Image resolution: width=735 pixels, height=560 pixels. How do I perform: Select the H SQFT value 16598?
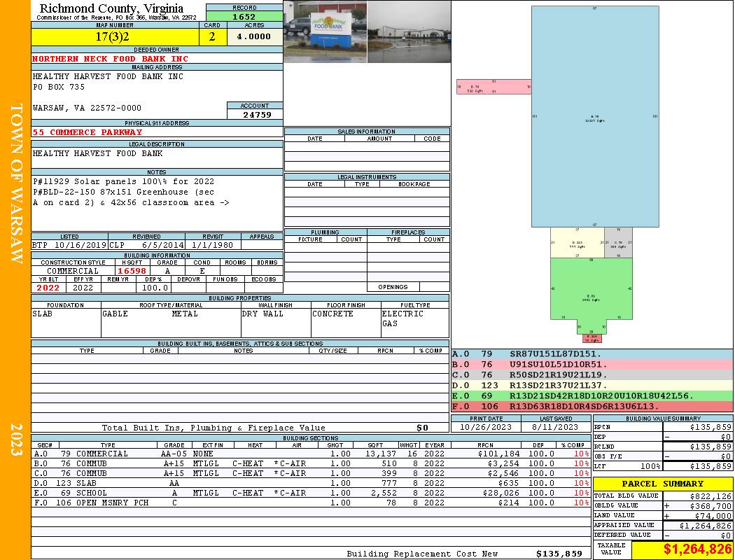coord(132,271)
